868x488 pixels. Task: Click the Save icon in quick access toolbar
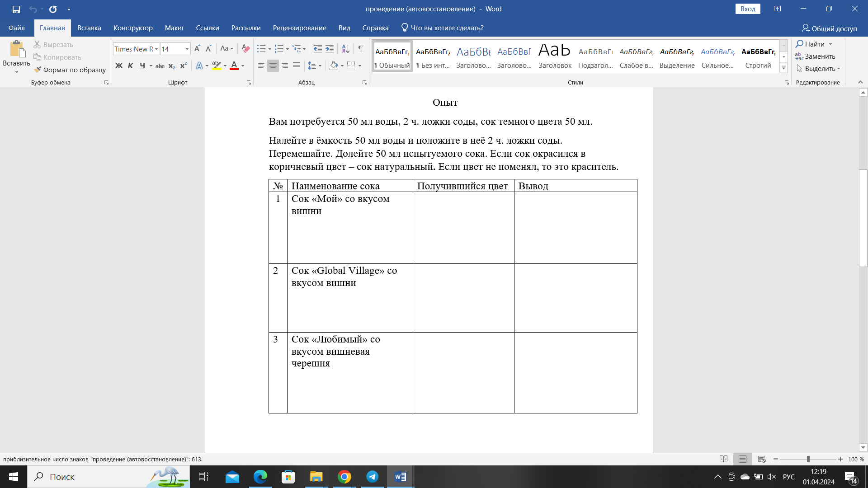pos(16,9)
